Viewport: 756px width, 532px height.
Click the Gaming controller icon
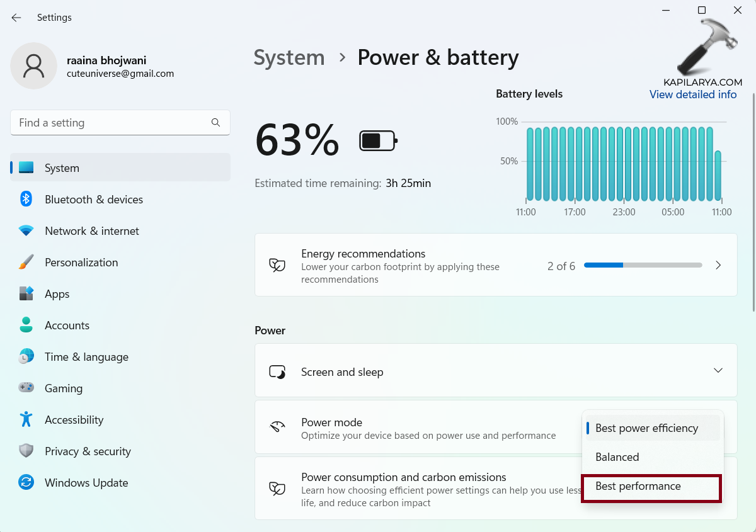(x=26, y=388)
